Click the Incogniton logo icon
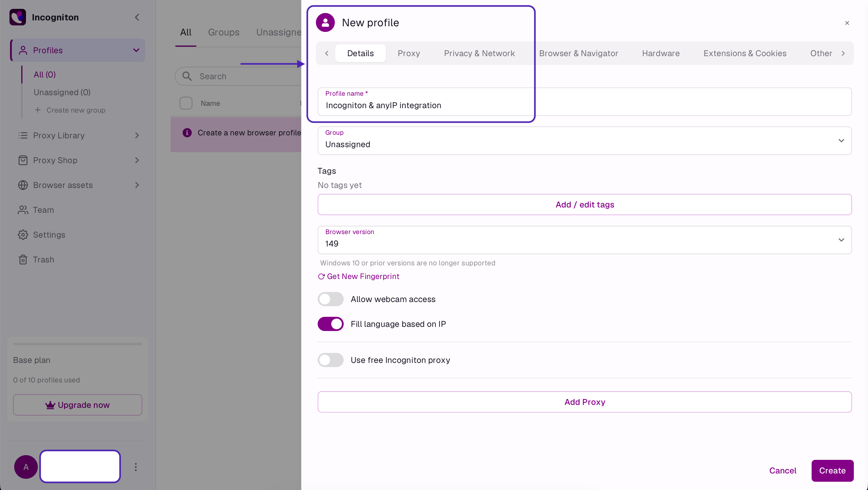This screenshot has width=868, height=490. click(17, 17)
